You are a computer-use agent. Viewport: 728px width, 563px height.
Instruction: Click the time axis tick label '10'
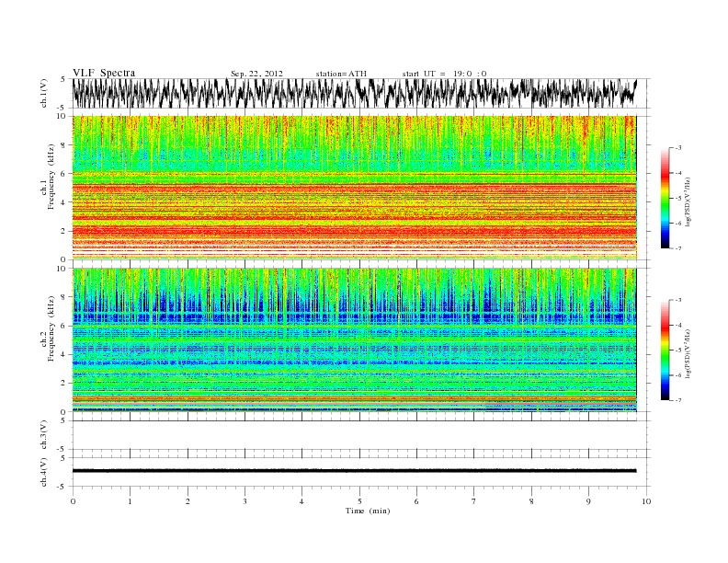647,501
